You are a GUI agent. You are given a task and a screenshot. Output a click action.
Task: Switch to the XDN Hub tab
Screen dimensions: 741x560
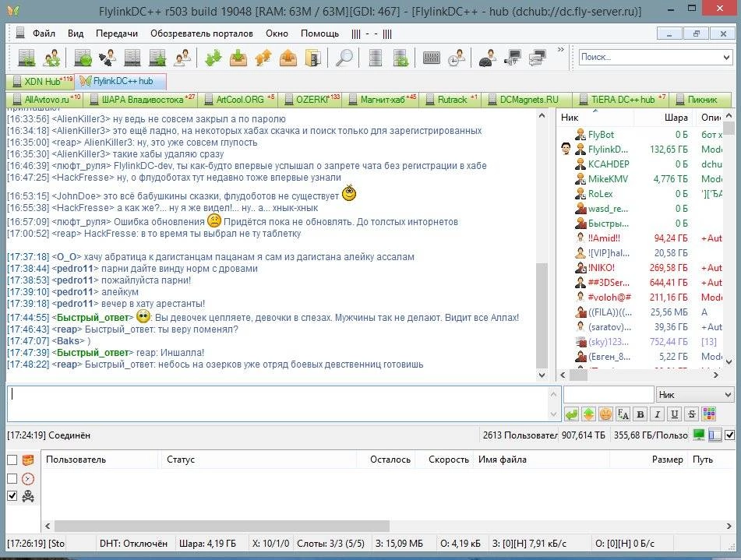tap(41, 81)
